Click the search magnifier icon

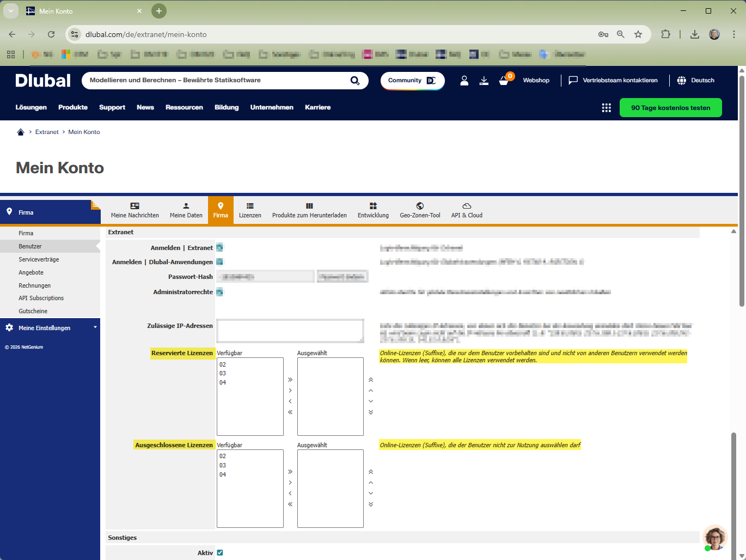click(x=355, y=81)
